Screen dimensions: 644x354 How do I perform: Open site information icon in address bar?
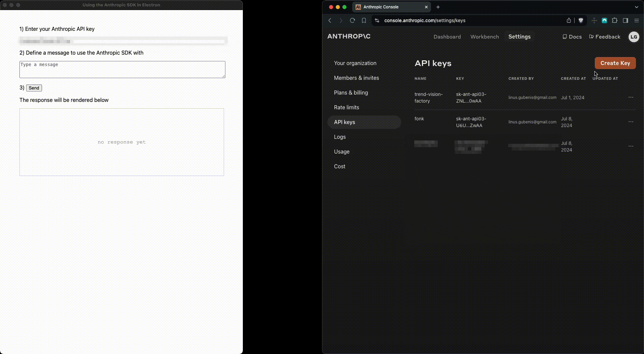click(x=377, y=20)
